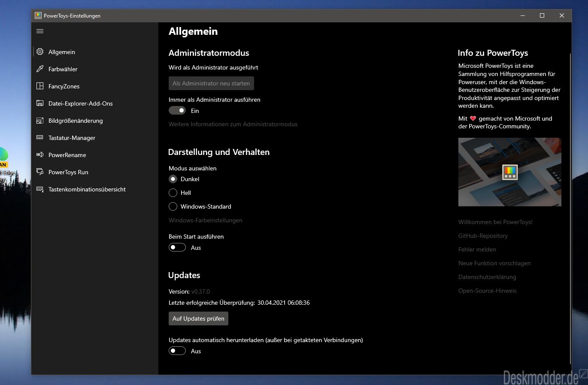The width and height of the screenshot is (588, 385).
Task: Click the PowerToys Run icon
Action: coord(40,172)
